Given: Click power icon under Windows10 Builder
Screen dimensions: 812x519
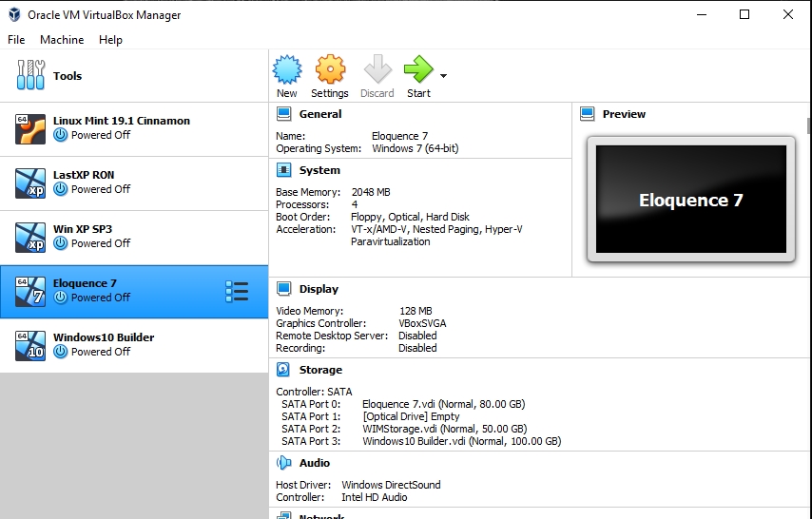Looking at the screenshot, I should click(61, 352).
